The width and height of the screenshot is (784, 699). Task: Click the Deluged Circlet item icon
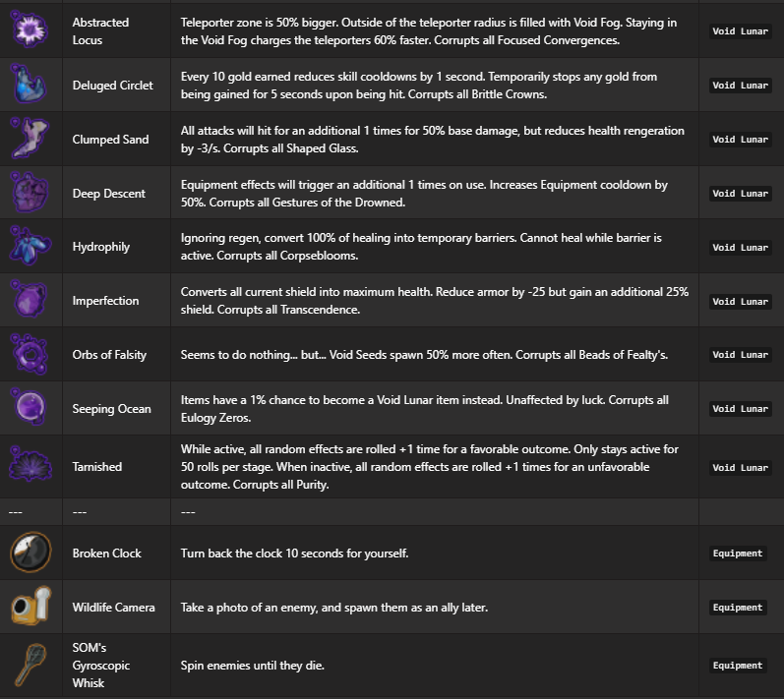28,85
